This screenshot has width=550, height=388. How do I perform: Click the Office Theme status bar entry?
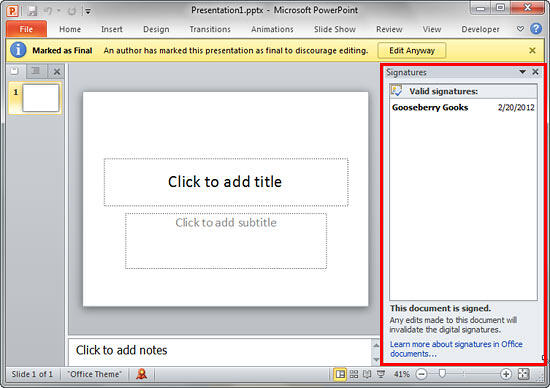[x=94, y=374]
